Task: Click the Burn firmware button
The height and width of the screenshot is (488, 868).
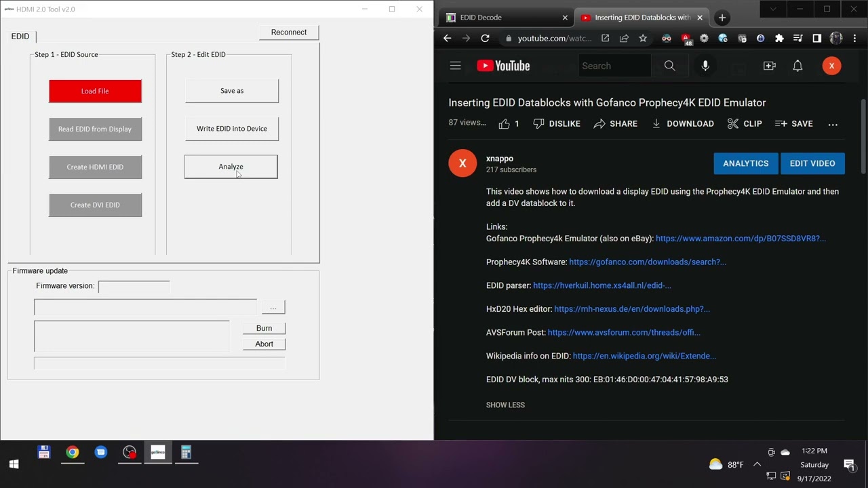Action: (x=264, y=328)
